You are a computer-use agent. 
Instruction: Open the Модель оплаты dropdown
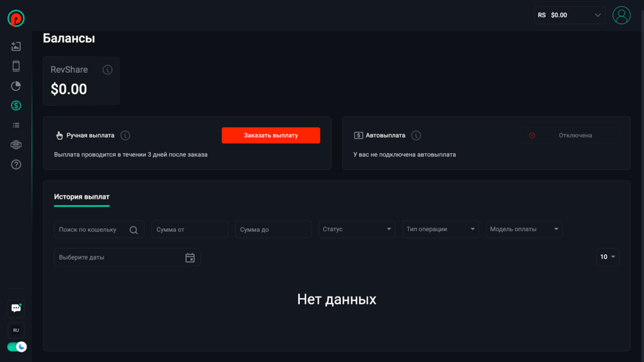(x=524, y=229)
